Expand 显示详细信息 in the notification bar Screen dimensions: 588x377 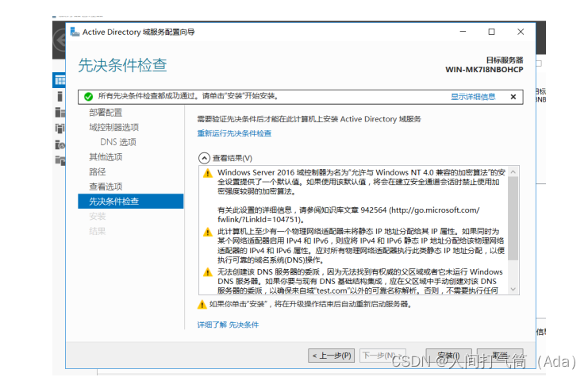tap(473, 97)
